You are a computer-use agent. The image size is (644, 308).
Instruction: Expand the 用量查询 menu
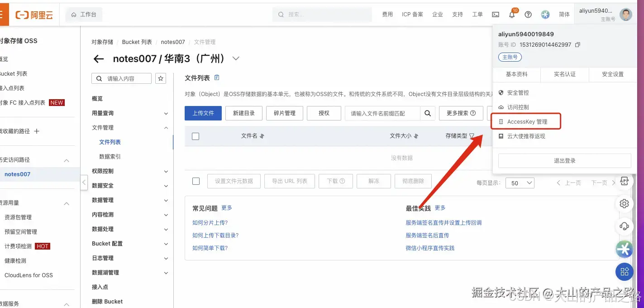(x=166, y=114)
